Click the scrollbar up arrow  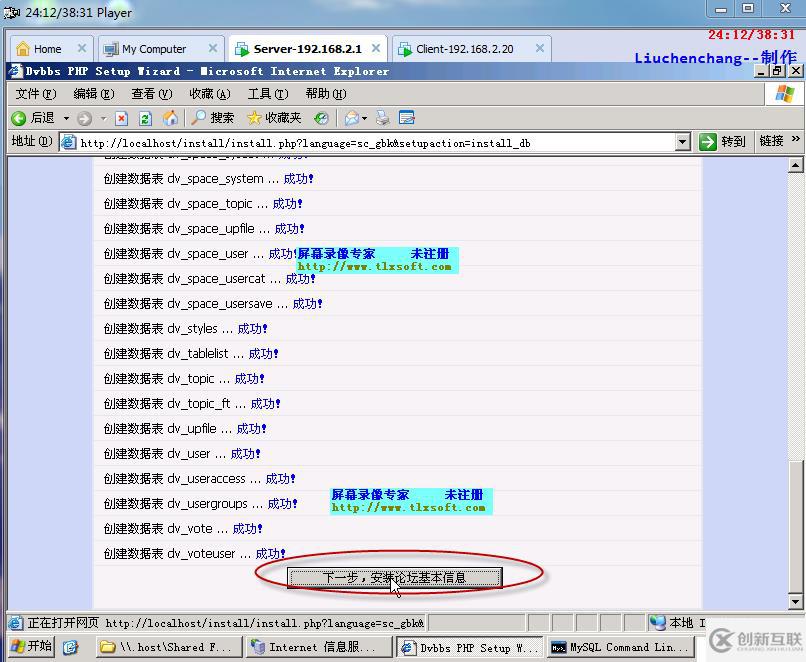click(795, 166)
